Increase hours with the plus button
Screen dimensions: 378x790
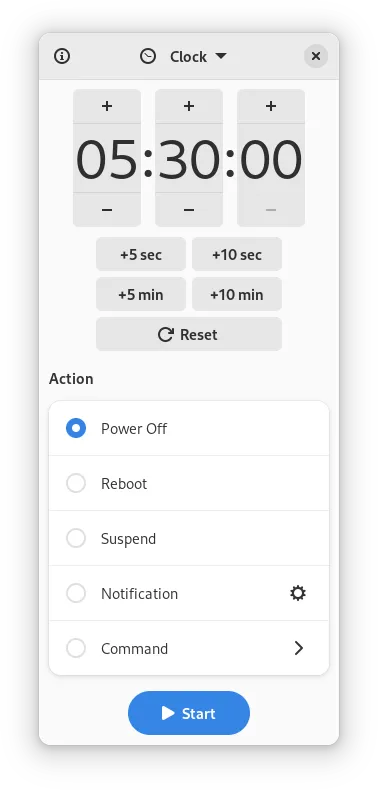click(107, 106)
